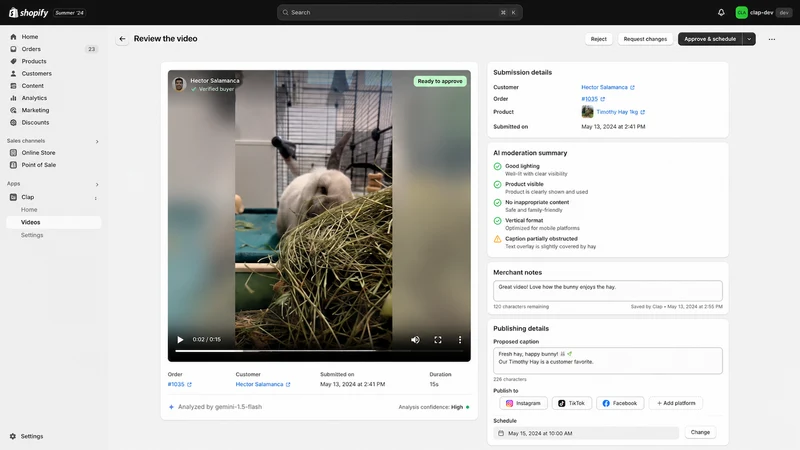Open Clap Settings sub-item

[32, 235]
